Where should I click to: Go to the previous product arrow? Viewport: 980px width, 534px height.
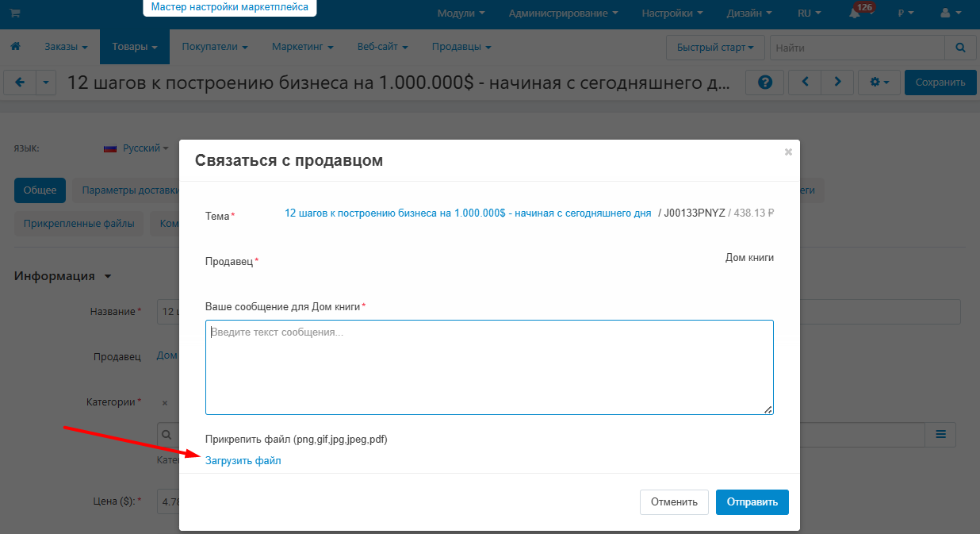tap(805, 83)
